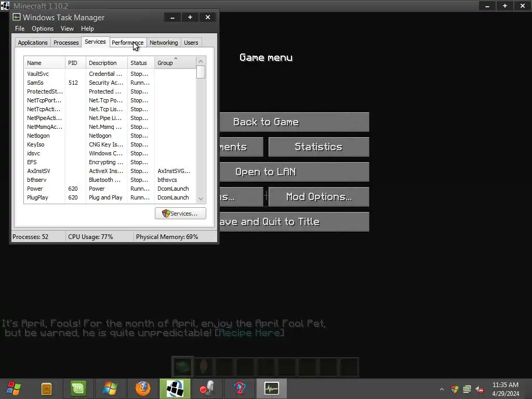
Task: Open Firefox from the taskbar
Action: [142, 389]
